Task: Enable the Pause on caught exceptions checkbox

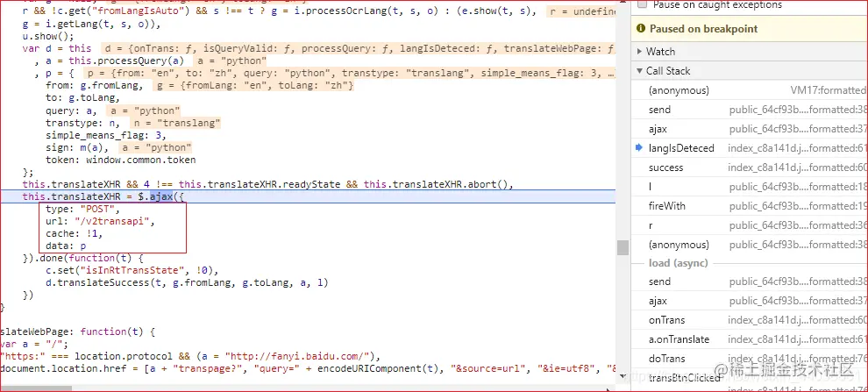Action: click(642, 4)
